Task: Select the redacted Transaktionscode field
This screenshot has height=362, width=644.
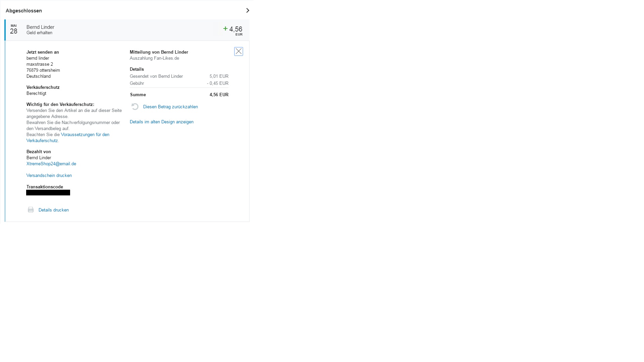Action: tap(48, 193)
